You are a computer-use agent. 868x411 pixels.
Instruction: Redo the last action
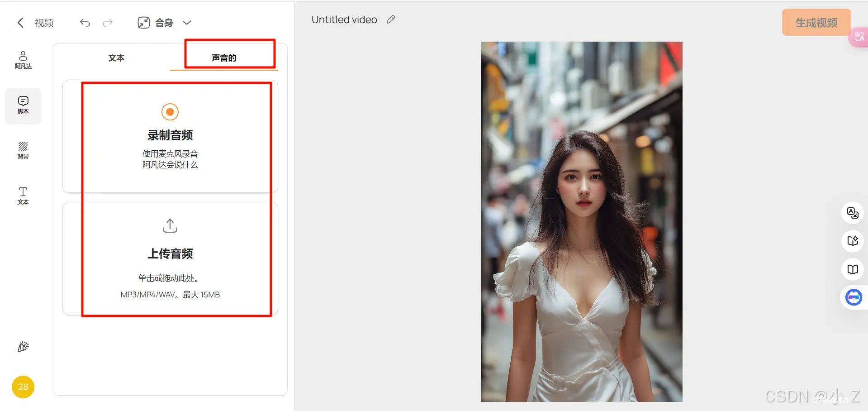click(107, 23)
